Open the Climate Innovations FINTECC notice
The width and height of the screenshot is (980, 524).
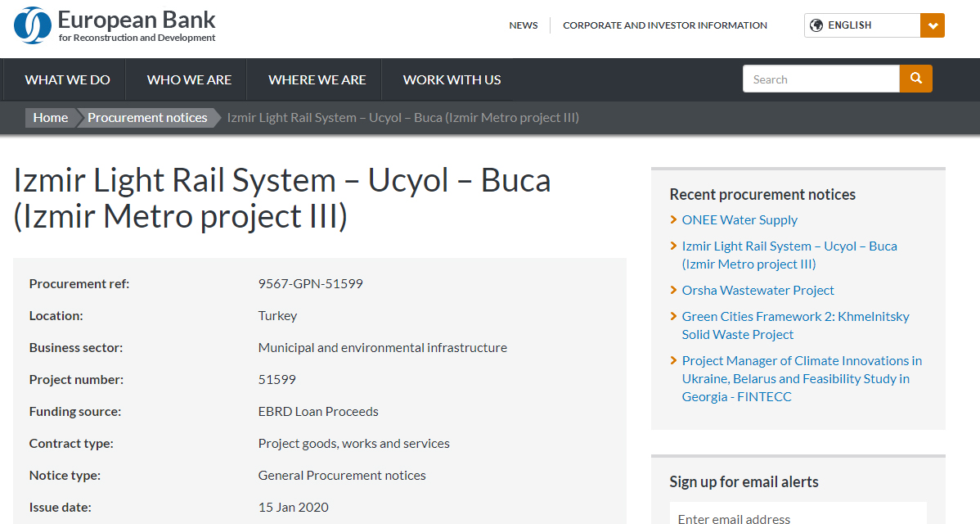point(802,378)
